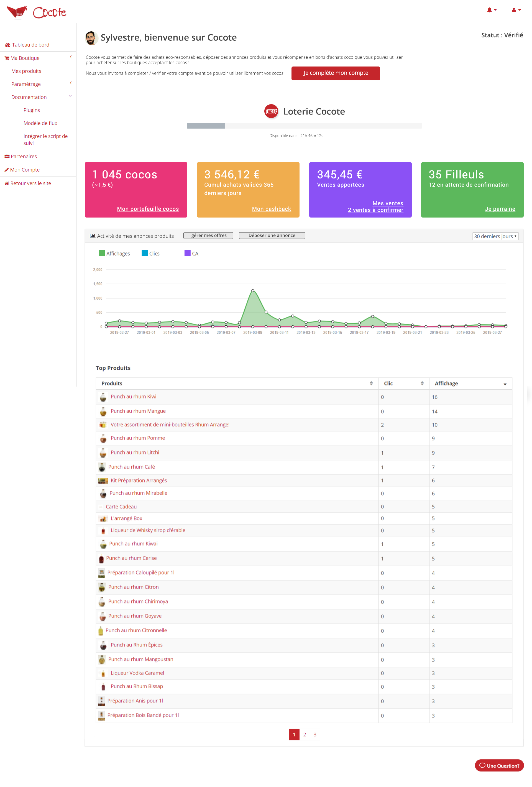
Task: Click Kit Préparation Arrangés thumbnail icon
Action: coord(103,481)
